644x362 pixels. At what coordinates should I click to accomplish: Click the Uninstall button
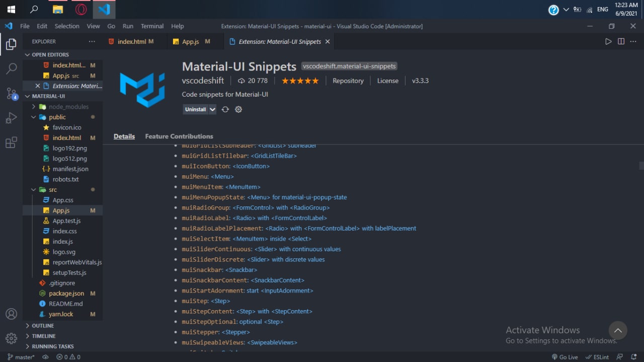[196, 109]
